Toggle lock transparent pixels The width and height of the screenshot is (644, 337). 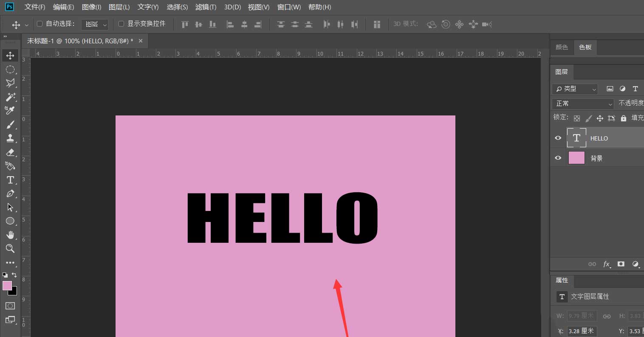(x=576, y=118)
